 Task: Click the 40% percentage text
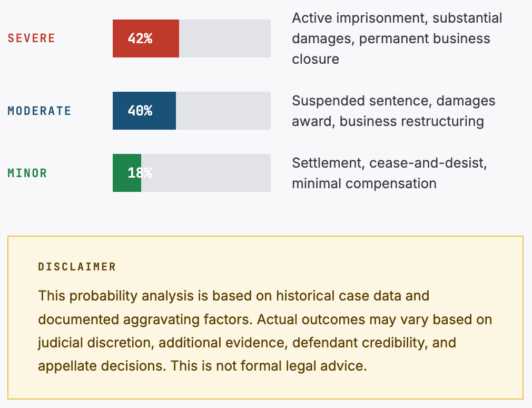(x=140, y=111)
